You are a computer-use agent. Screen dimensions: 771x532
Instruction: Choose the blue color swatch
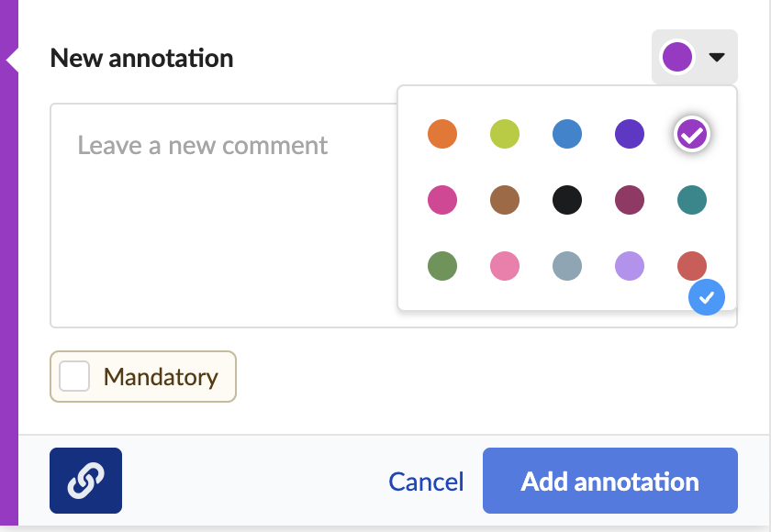pyautogui.click(x=567, y=134)
